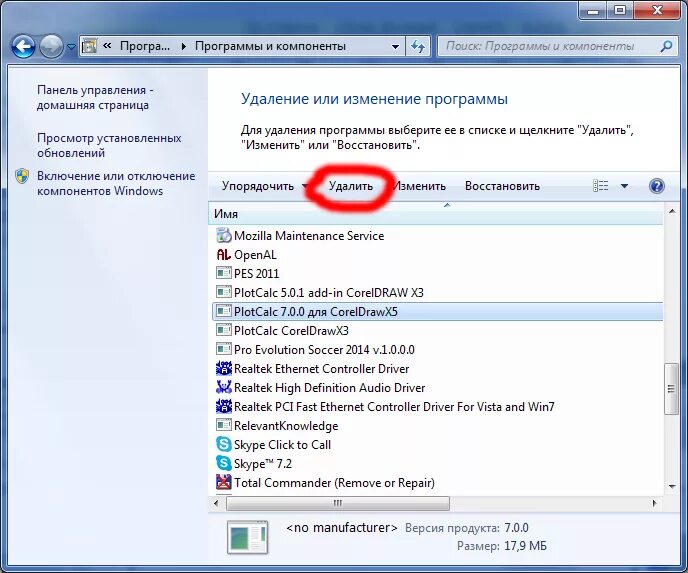The height and width of the screenshot is (573, 688).
Task: Click the shield icon beside Windows components link
Action: point(22,176)
